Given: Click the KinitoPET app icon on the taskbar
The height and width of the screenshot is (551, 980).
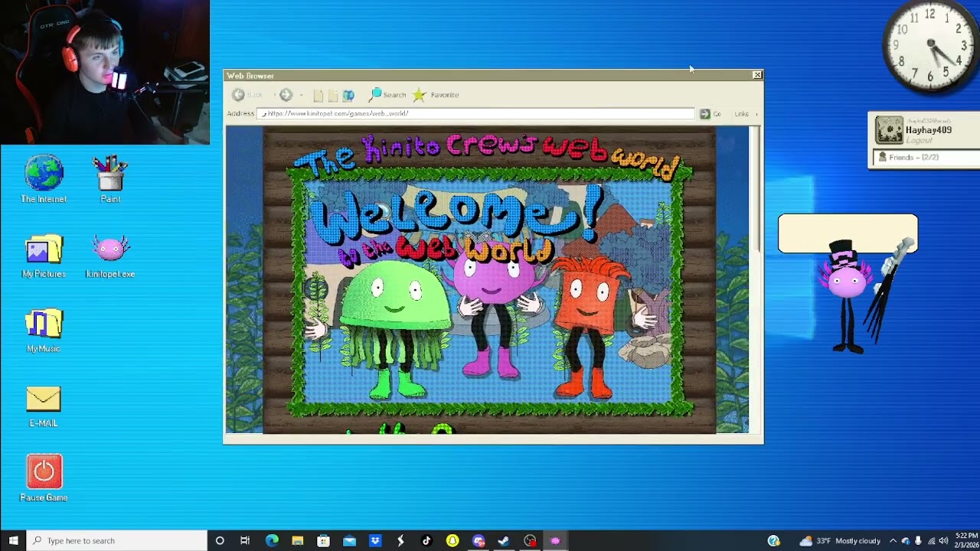Looking at the screenshot, I should tap(556, 541).
